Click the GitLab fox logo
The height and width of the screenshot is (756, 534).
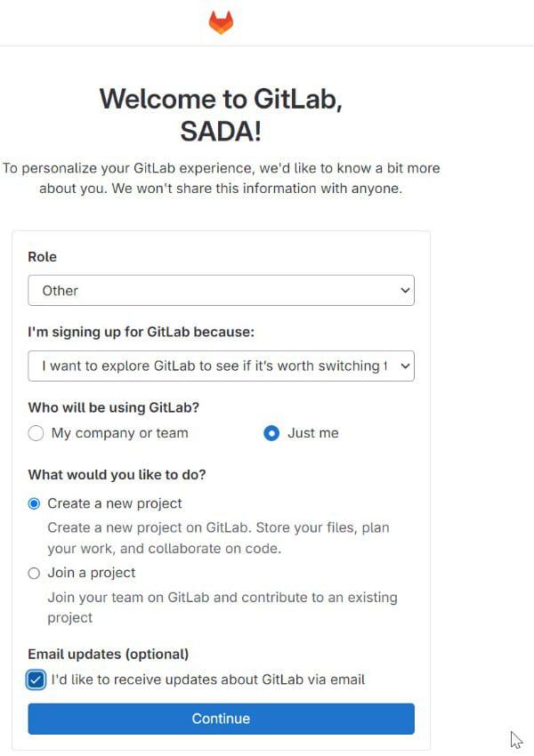pyautogui.click(x=221, y=22)
